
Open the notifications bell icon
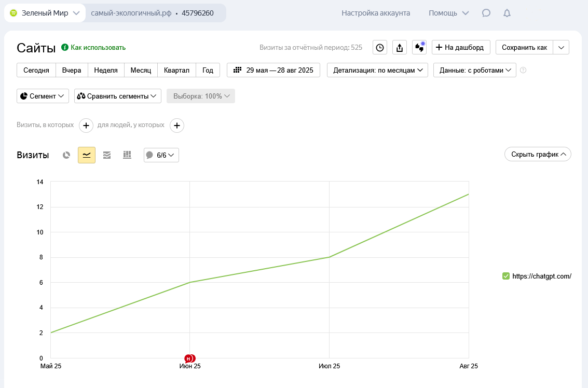click(507, 13)
